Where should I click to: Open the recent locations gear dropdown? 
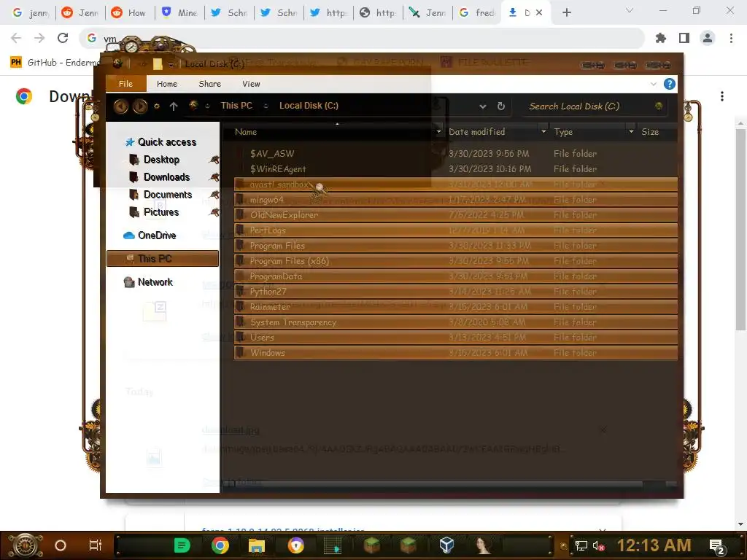click(156, 106)
